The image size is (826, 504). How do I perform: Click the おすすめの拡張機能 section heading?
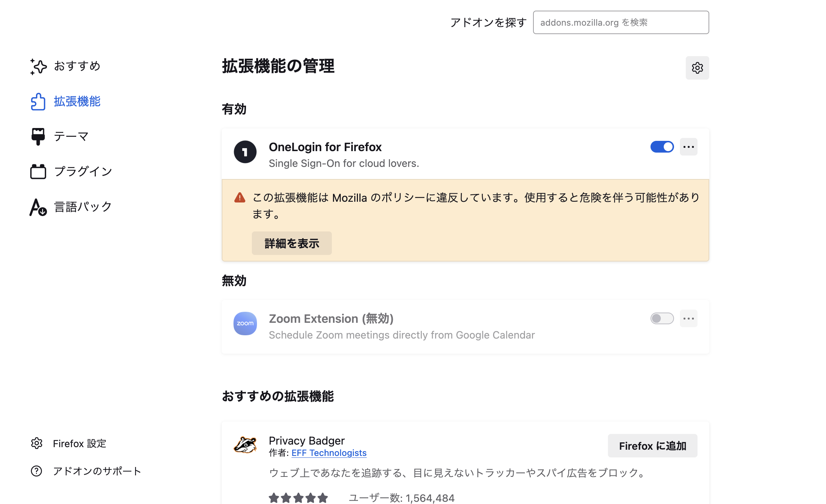pyautogui.click(x=278, y=396)
